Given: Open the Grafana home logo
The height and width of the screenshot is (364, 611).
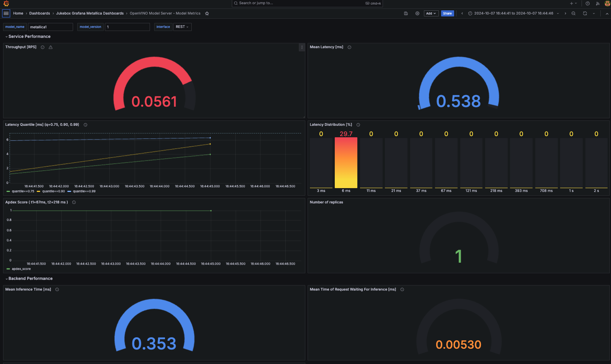Looking at the screenshot, I should [x=6, y=3].
